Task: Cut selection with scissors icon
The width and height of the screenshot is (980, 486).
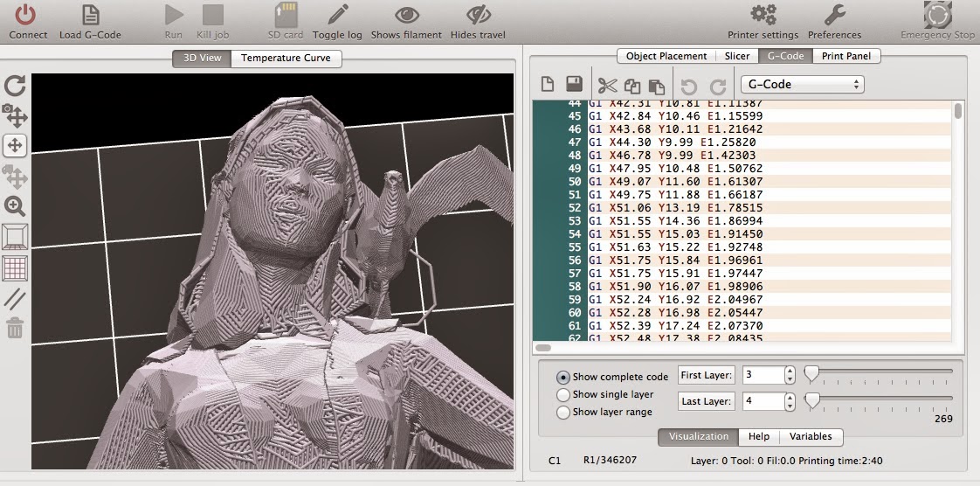Action: coord(607,86)
